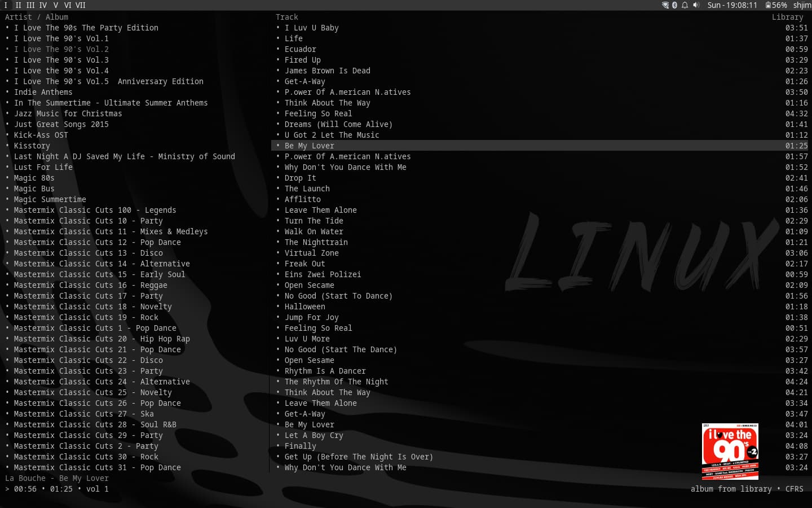Select the track The Nighttrain
Image resolution: width=812 pixels, height=508 pixels.
pyautogui.click(x=316, y=242)
